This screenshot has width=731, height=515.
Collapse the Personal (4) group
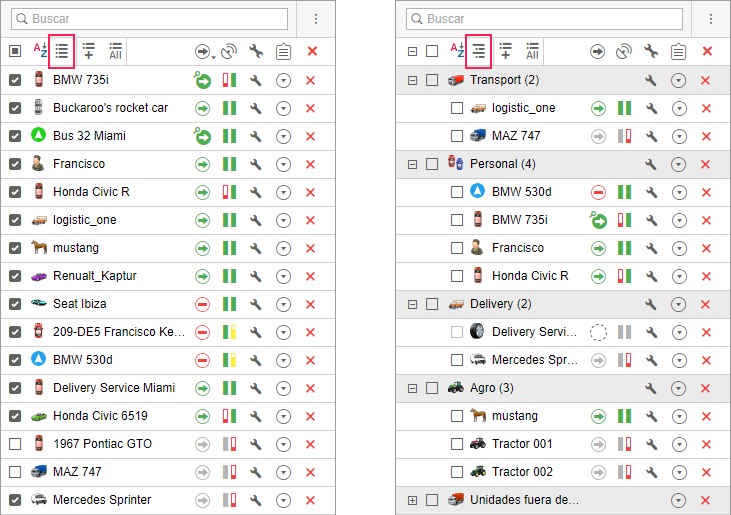pyautogui.click(x=412, y=164)
